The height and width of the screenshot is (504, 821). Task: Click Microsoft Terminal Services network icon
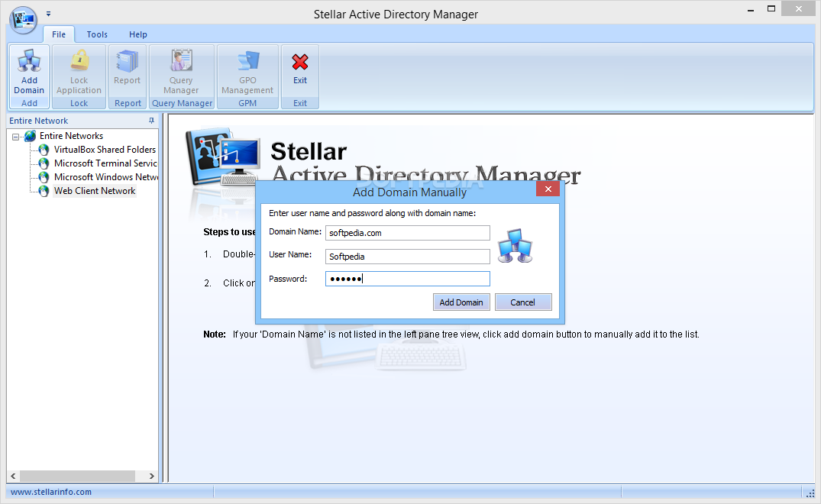(x=44, y=163)
